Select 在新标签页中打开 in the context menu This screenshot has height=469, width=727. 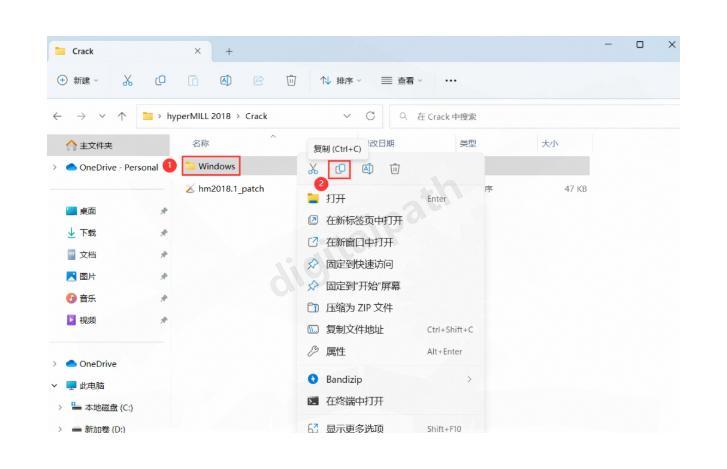[390, 221]
